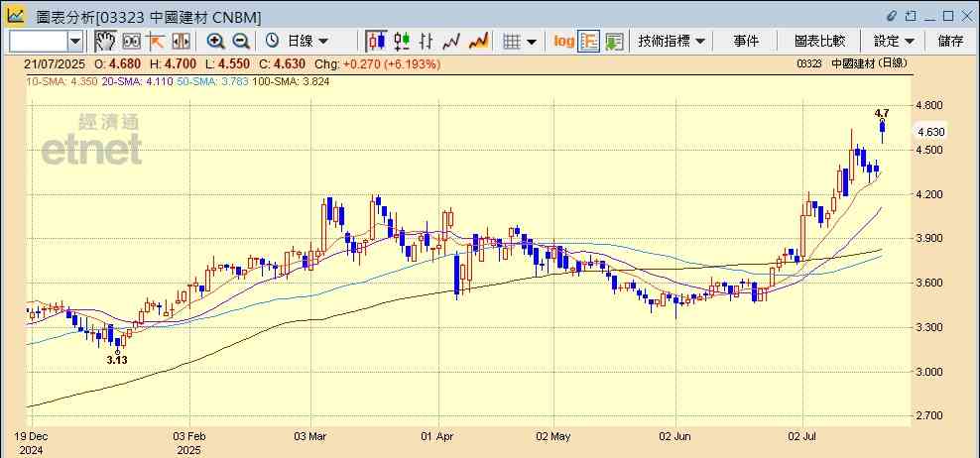
Task: Expand the stock code combo box arrow
Action: [75, 42]
